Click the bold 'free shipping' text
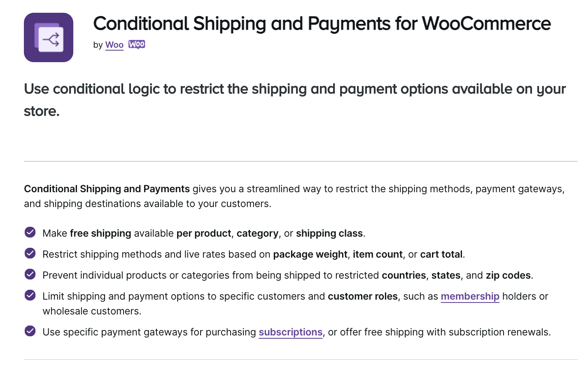The image size is (588, 377). coord(100,233)
